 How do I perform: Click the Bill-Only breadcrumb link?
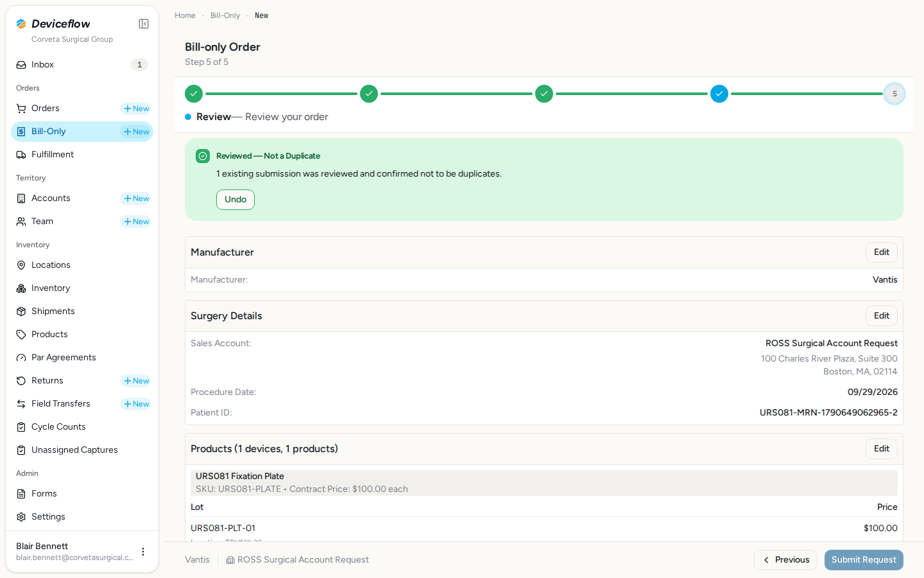pos(225,15)
